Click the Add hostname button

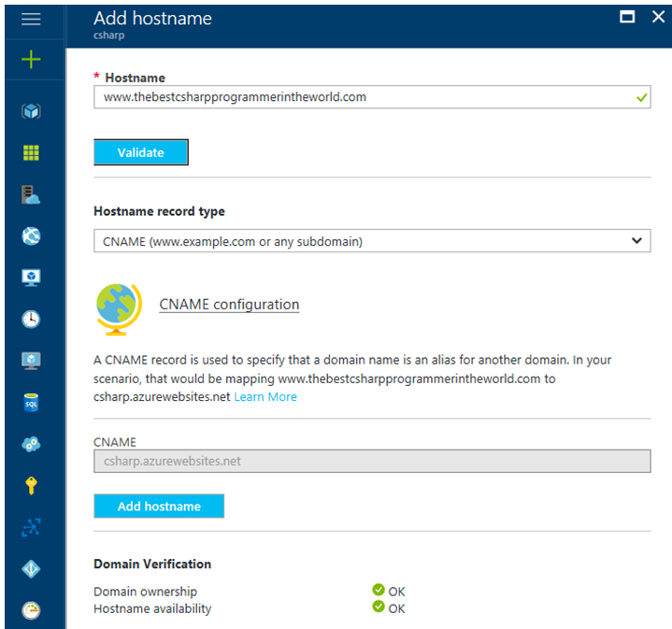pyautogui.click(x=159, y=507)
